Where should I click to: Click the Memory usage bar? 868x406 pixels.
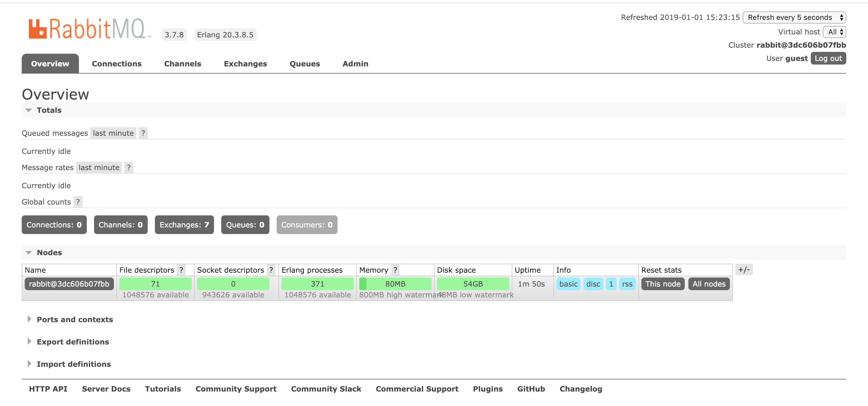coord(395,284)
